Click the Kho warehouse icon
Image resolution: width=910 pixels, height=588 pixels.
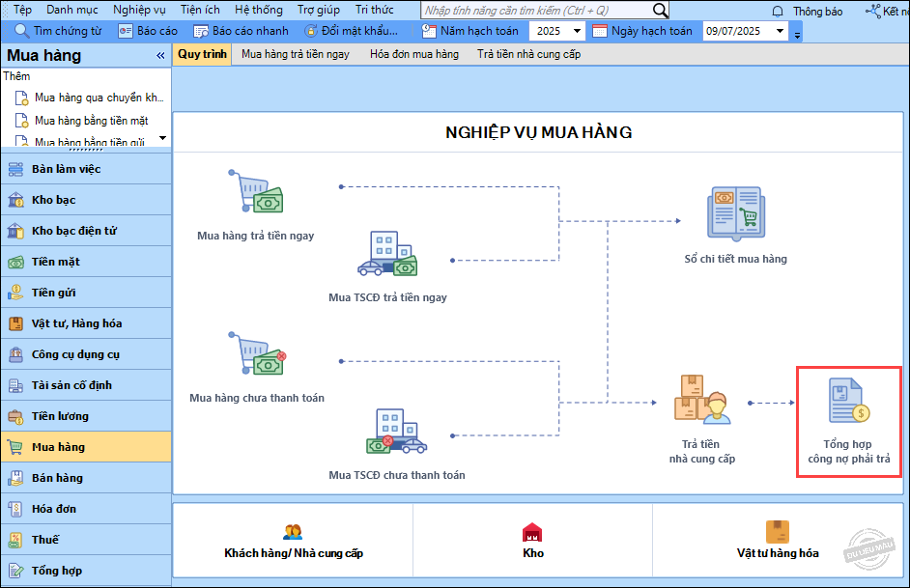coord(532,532)
